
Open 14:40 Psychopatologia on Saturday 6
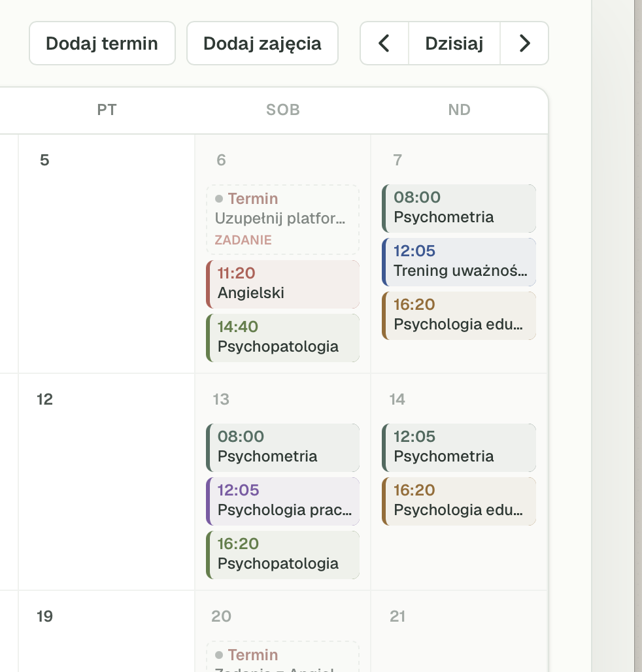click(283, 338)
